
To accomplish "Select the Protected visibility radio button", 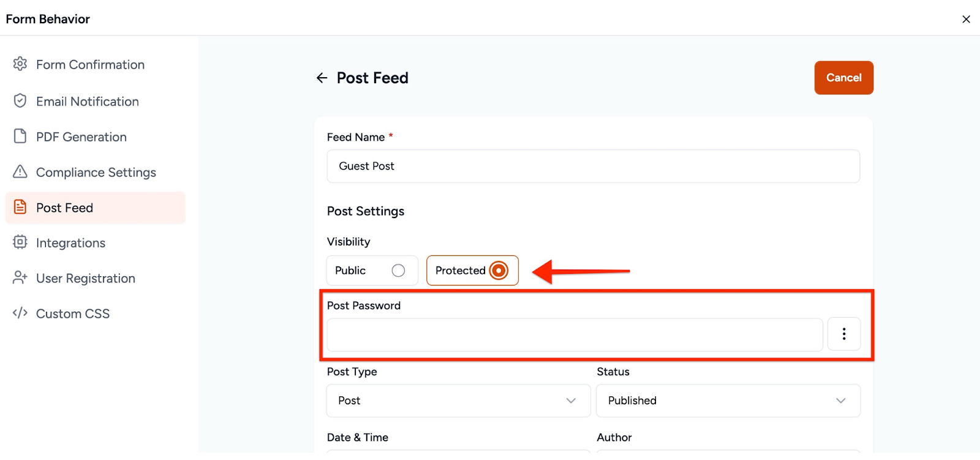I will [499, 271].
